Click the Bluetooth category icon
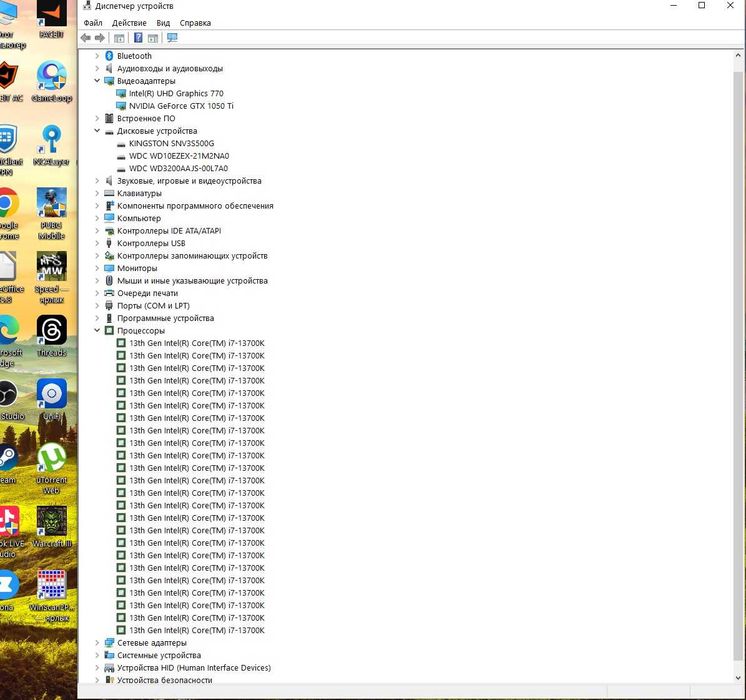 [109, 56]
